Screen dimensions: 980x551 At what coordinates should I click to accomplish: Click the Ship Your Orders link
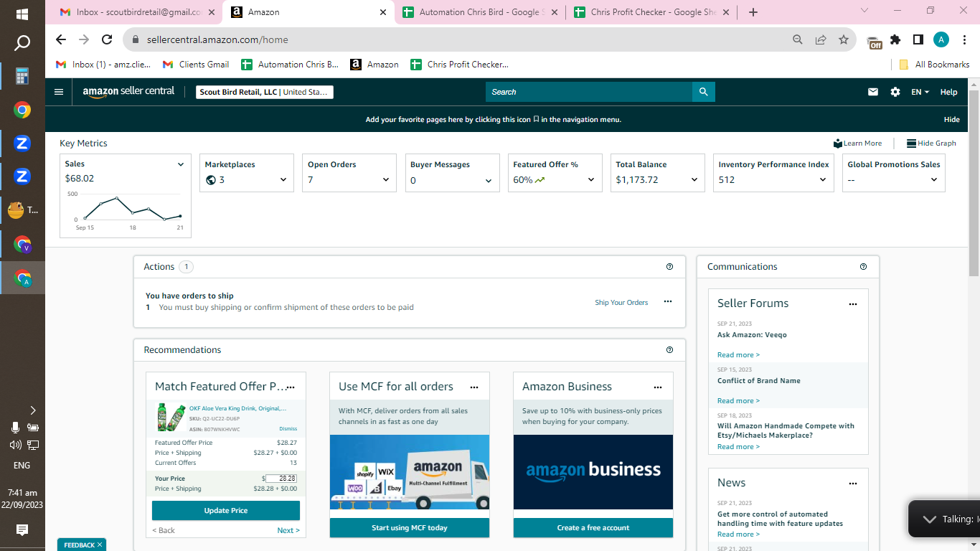click(621, 303)
